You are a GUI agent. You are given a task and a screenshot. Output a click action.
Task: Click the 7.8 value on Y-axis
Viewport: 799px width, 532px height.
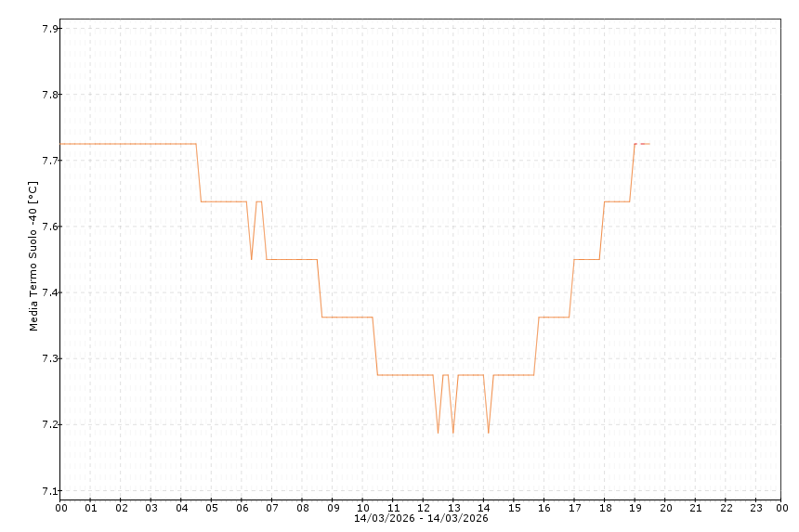pyautogui.click(x=46, y=95)
